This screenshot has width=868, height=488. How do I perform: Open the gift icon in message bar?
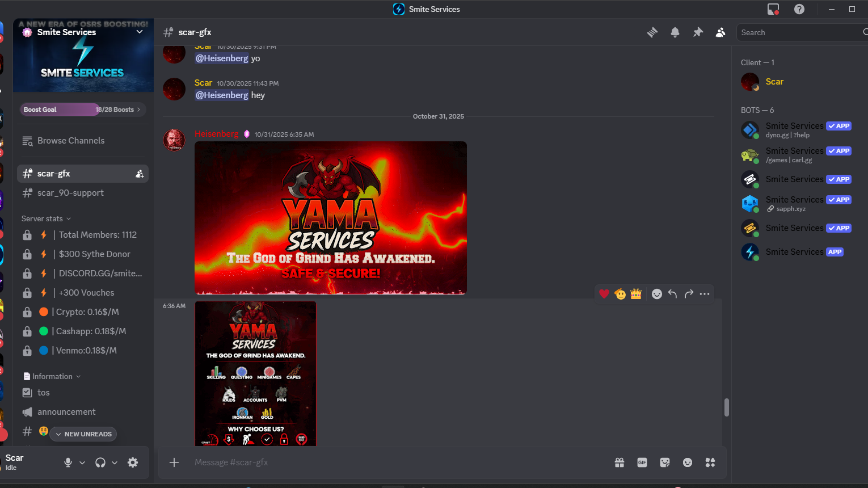(620, 462)
